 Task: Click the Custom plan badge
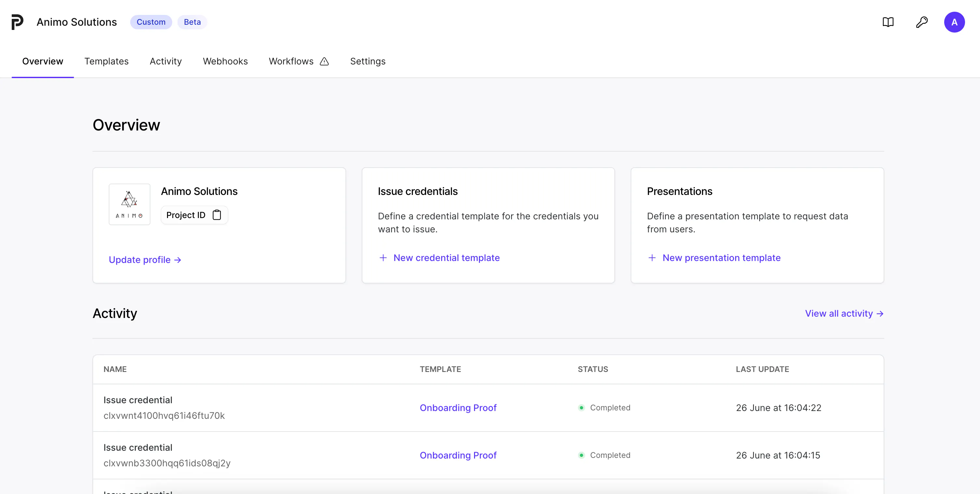pos(151,22)
